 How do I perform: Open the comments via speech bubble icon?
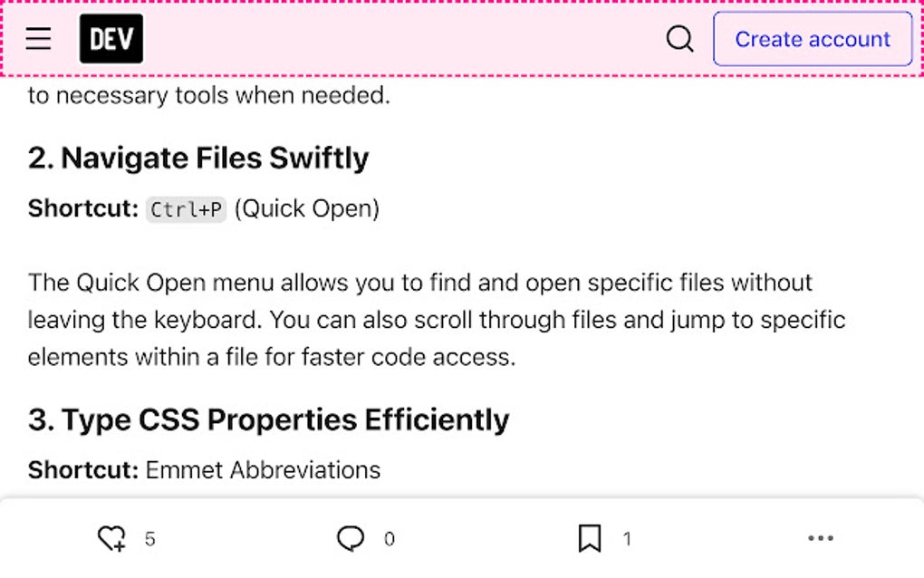coord(351,538)
